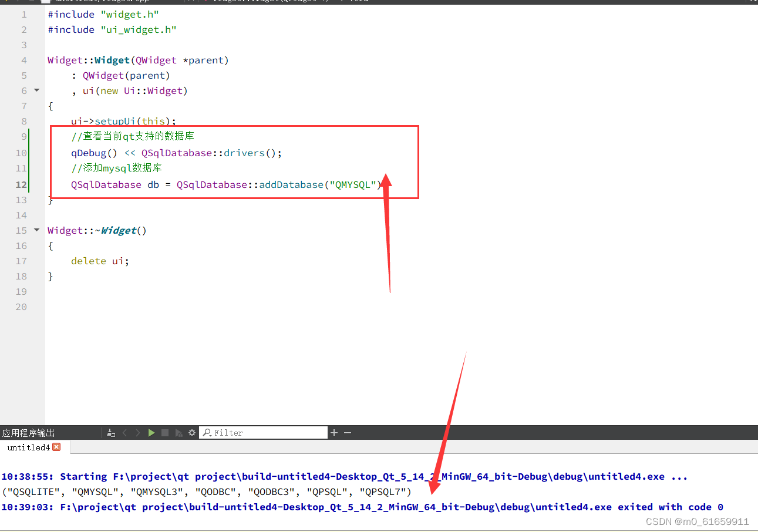Click the #include "ui_widget.h" line
Viewport: 758px width, 532px height.
[112, 29]
